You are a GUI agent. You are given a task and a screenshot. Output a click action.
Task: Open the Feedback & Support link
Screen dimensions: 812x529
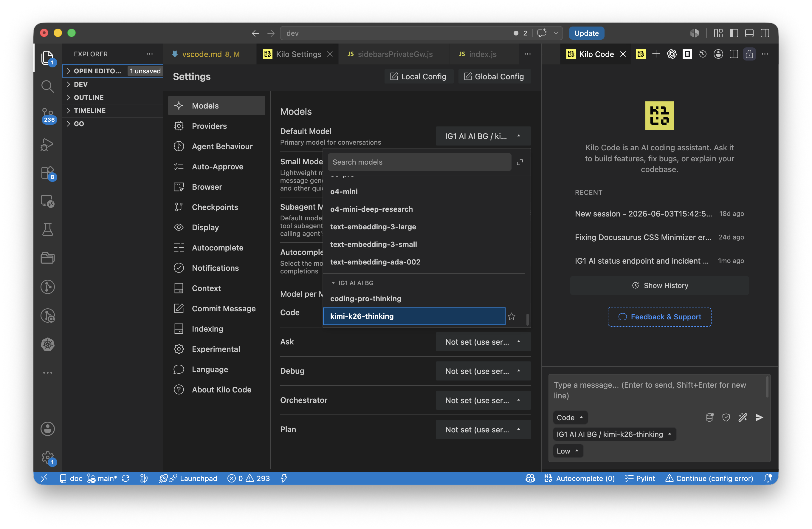tap(659, 317)
